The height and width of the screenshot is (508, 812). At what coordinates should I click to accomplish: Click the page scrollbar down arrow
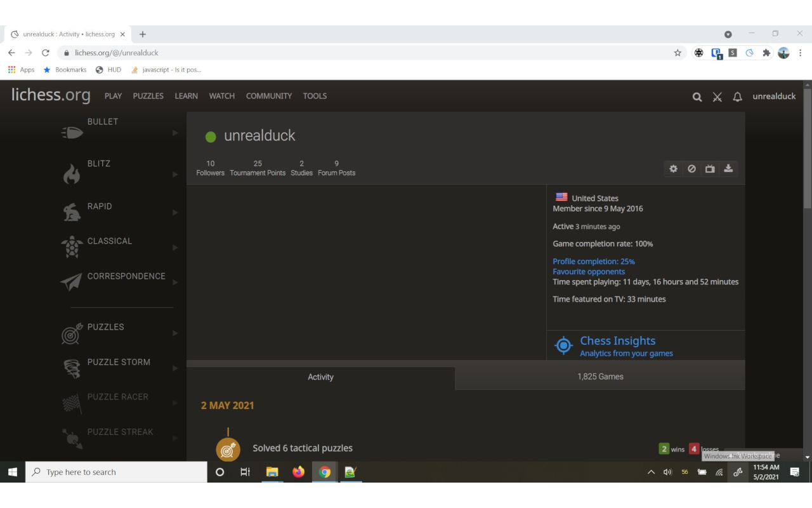click(x=807, y=457)
